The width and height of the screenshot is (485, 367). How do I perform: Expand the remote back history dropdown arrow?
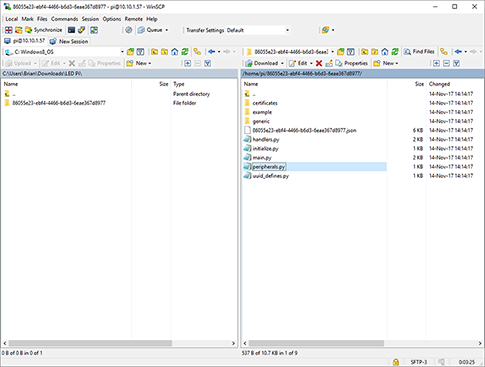point(465,52)
